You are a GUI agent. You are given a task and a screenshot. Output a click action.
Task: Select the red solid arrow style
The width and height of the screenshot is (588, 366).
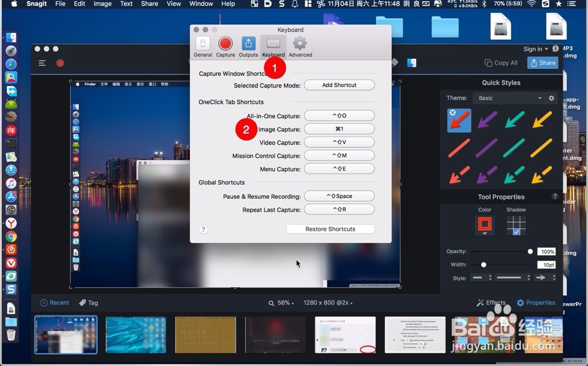[459, 121]
